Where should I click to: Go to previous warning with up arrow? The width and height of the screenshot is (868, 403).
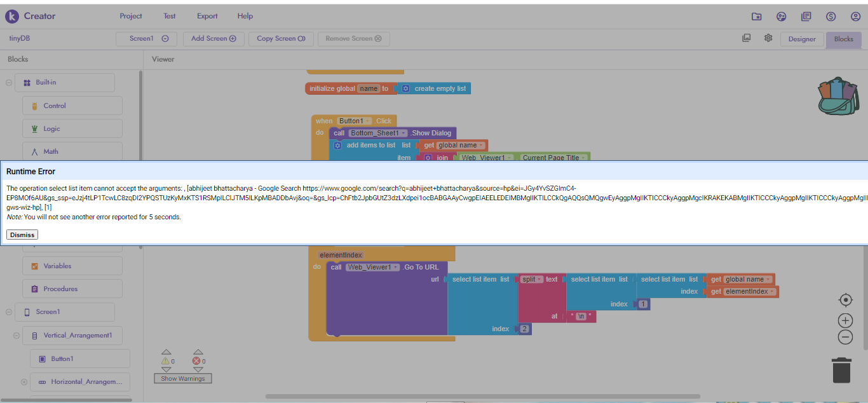pyautogui.click(x=166, y=352)
